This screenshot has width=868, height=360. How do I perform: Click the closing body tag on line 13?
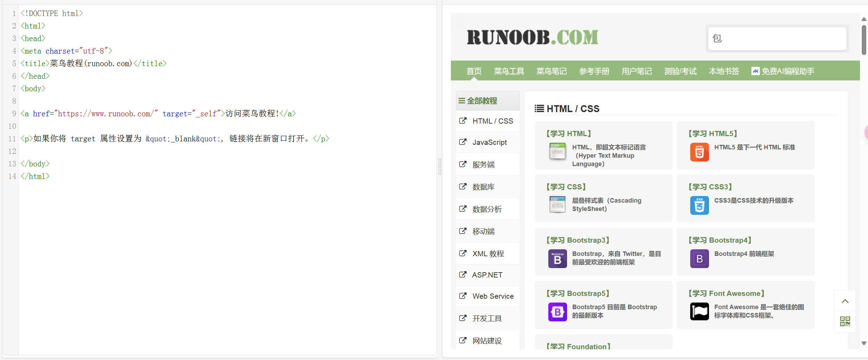[x=35, y=164]
